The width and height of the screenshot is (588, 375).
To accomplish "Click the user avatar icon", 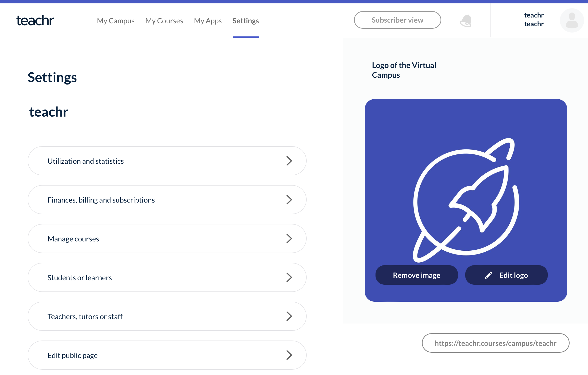I will tap(572, 21).
